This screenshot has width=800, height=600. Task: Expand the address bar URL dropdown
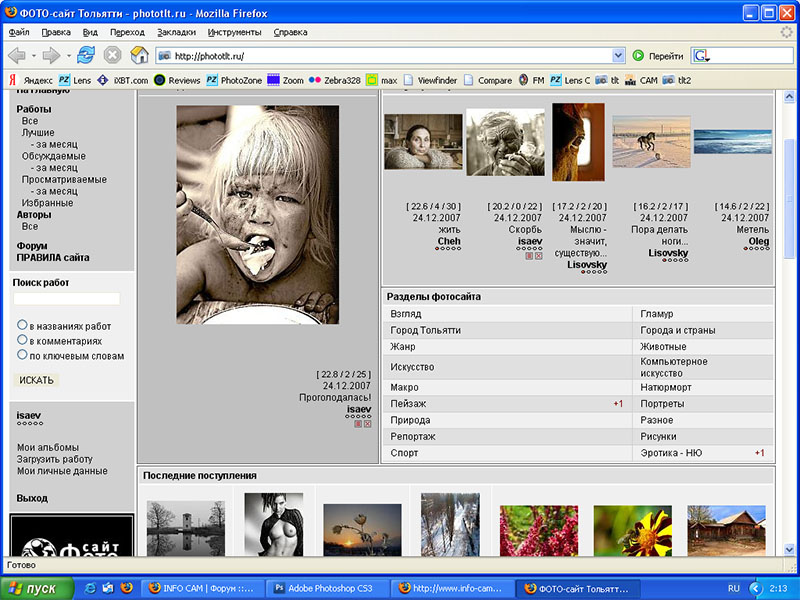point(618,56)
